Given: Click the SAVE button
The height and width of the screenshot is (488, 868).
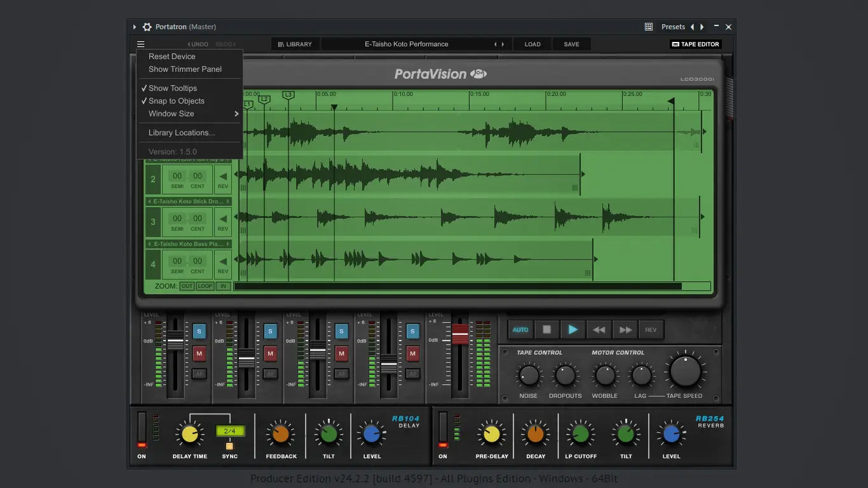Looking at the screenshot, I should (x=571, y=44).
